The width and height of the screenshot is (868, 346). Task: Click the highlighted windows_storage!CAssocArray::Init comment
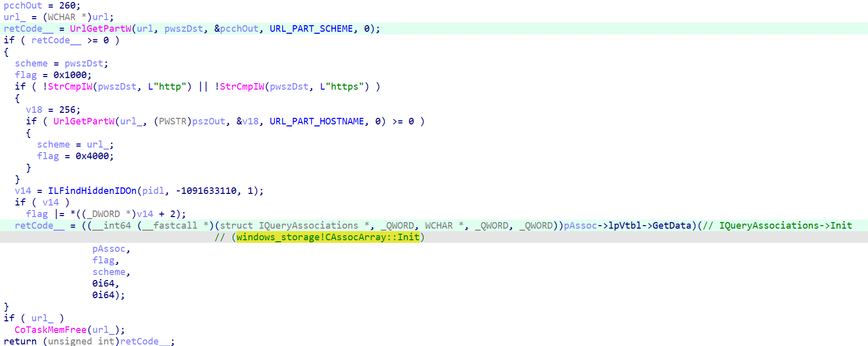[x=328, y=237]
